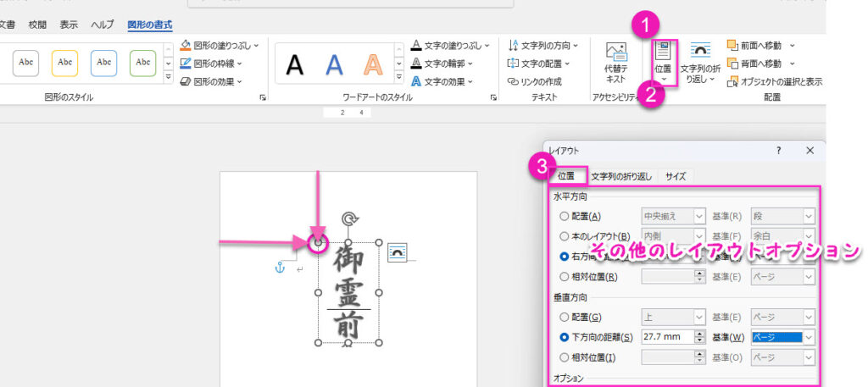Click 背面へ移動 send backward button
868x387 pixels.
[754, 63]
